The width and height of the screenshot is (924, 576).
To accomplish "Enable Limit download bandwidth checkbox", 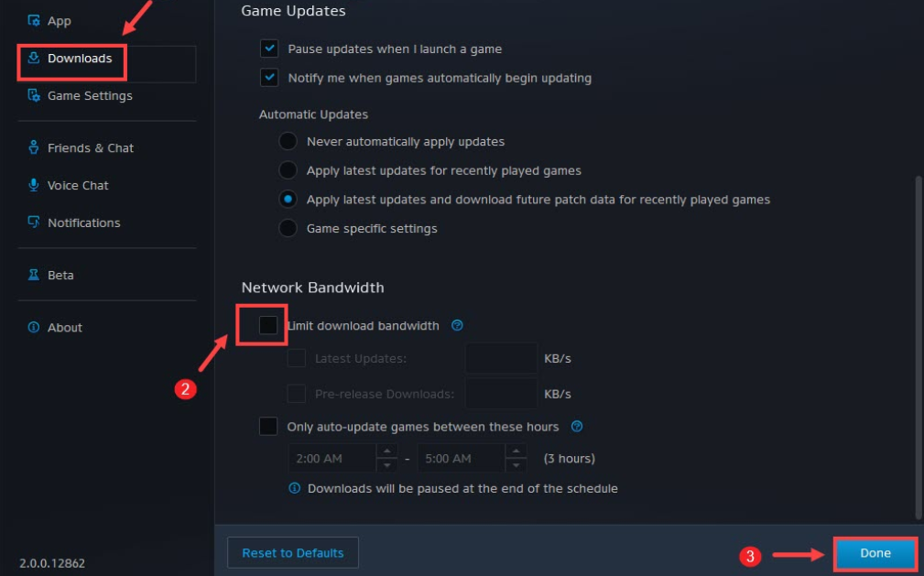I will [x=268, y=325].
